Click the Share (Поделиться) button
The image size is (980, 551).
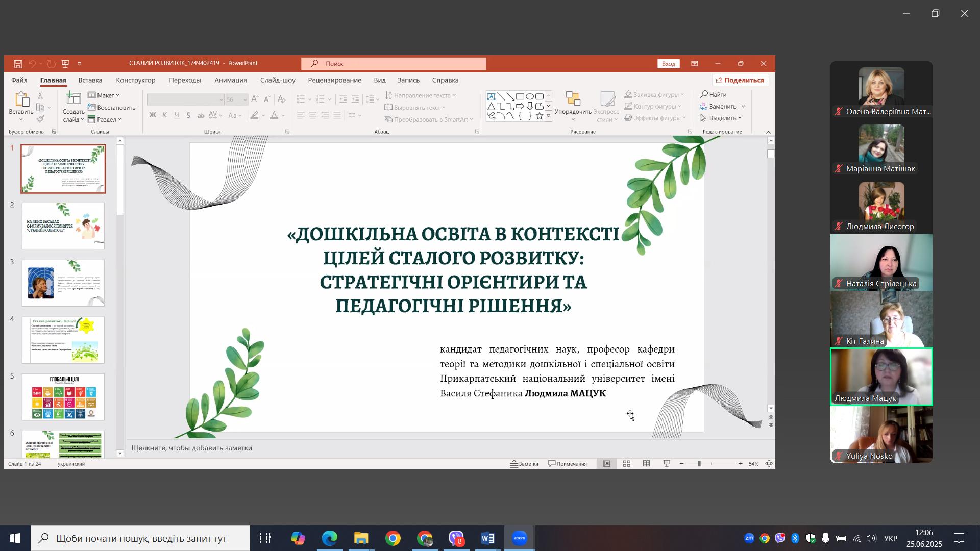coord(740,80)
